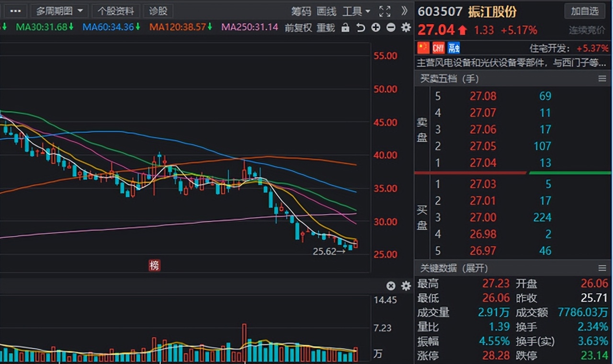Zoom out with the minus icon
613x364 pixels.
[x=391, y=28]
